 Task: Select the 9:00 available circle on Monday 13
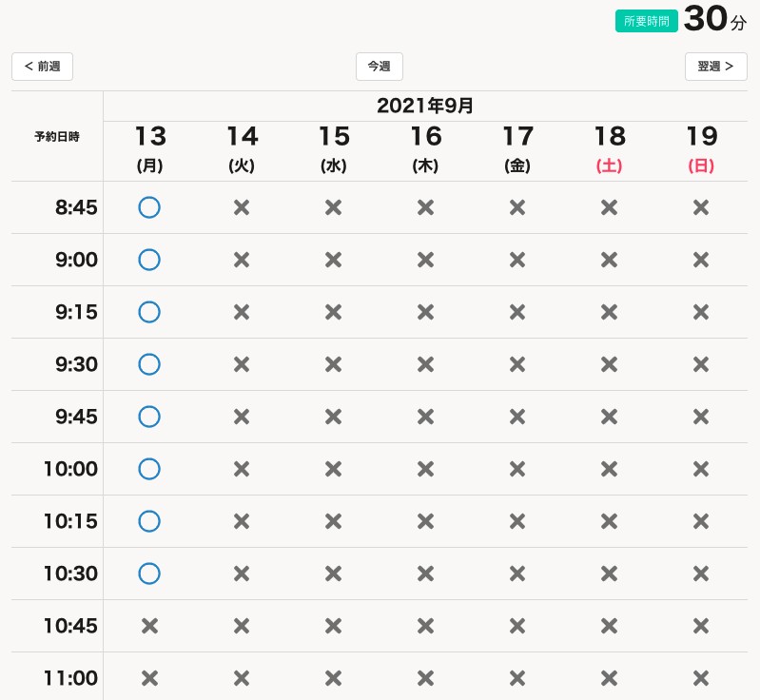pos(149,260)
